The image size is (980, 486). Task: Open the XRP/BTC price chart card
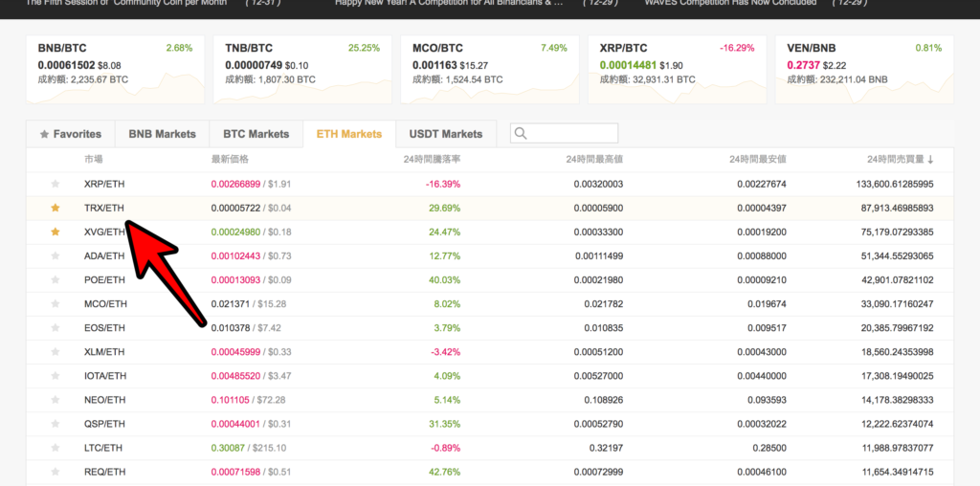click(x=677, y=69)
